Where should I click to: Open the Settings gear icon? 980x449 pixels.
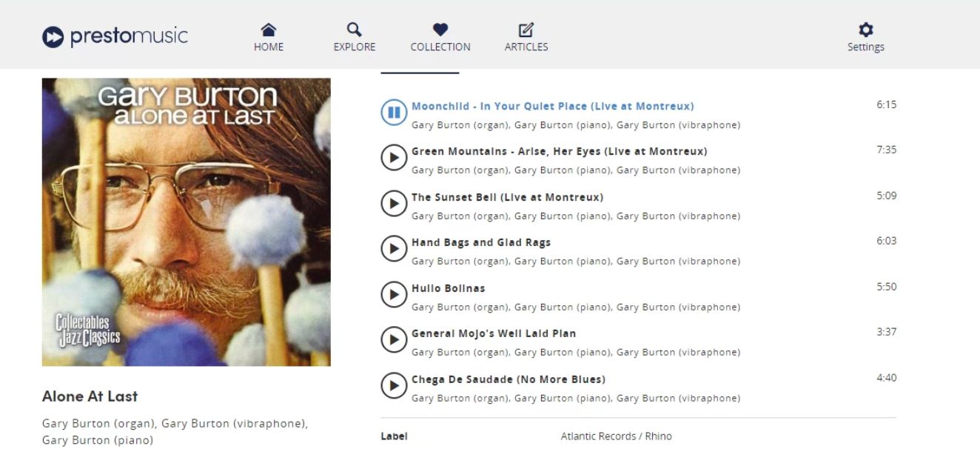tap(866, 30)
